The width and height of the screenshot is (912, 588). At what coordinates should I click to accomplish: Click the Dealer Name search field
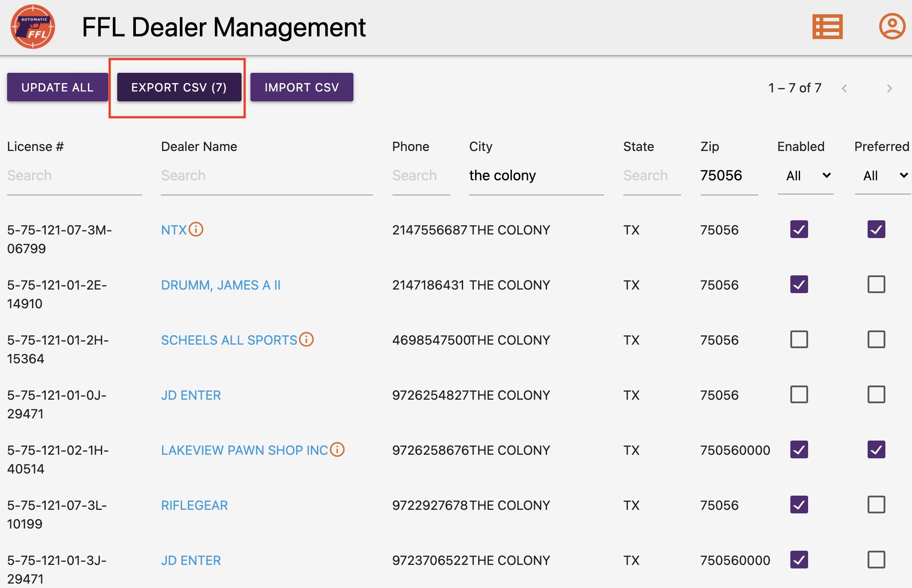266,176
